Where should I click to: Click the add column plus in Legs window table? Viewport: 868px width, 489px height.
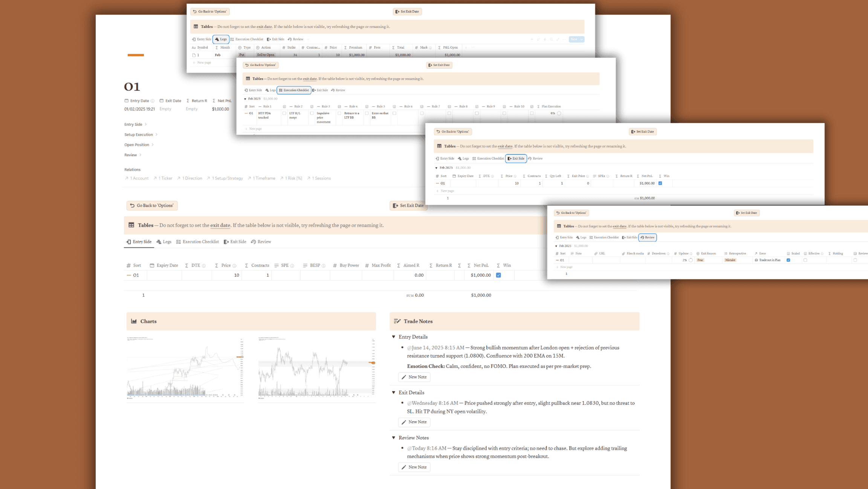466,47
